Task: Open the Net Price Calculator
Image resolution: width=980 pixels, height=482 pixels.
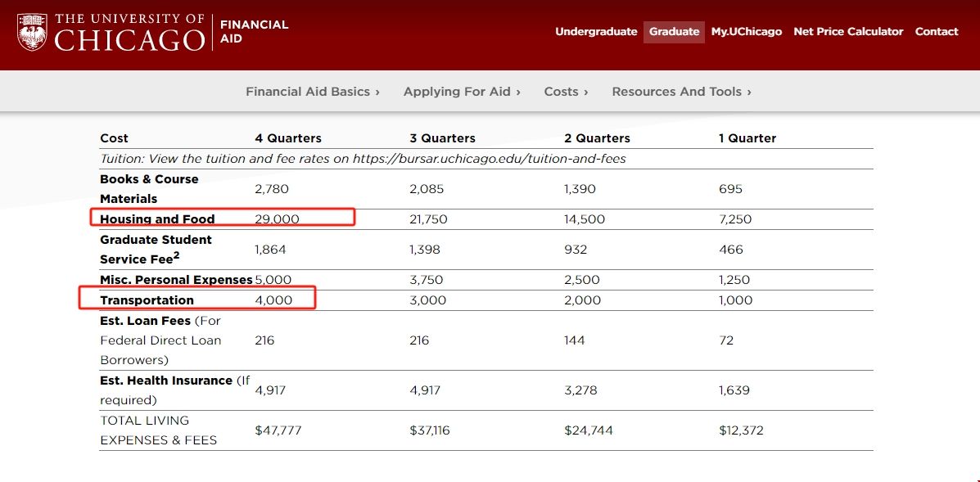Action: [848, 32]
